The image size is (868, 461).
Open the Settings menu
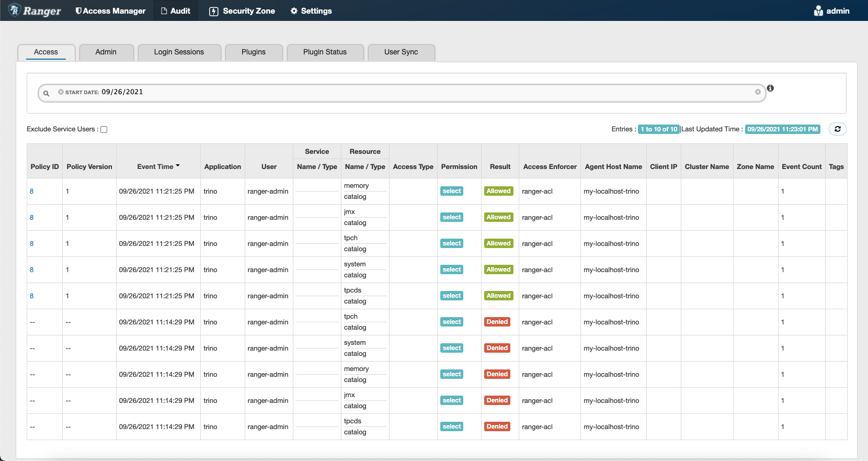(x=311, y=11)
